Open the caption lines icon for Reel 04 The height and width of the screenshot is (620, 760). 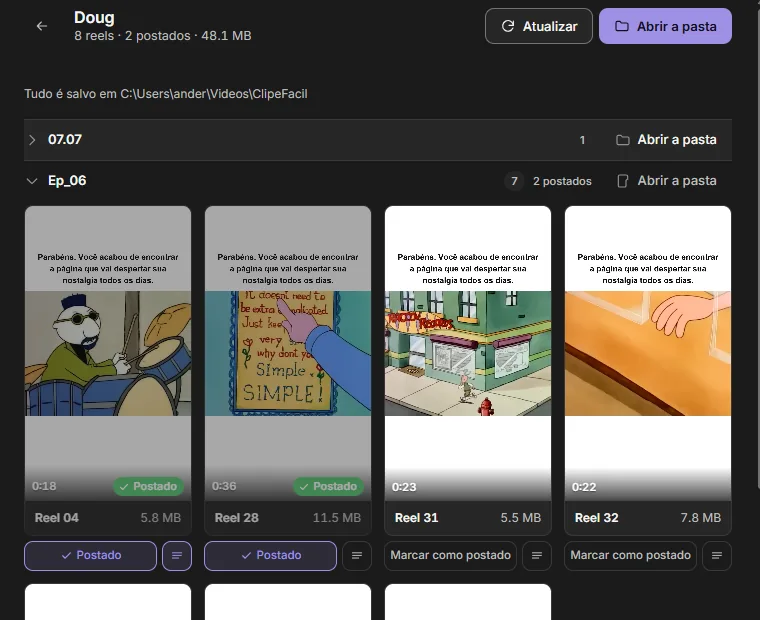[177, 556]
